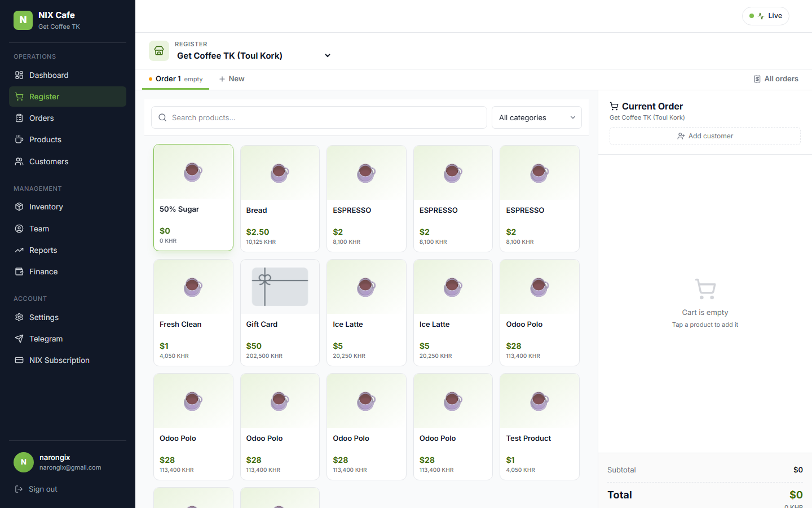Click the narongix user avatar

pyautogui.click(x=24, y=462)
